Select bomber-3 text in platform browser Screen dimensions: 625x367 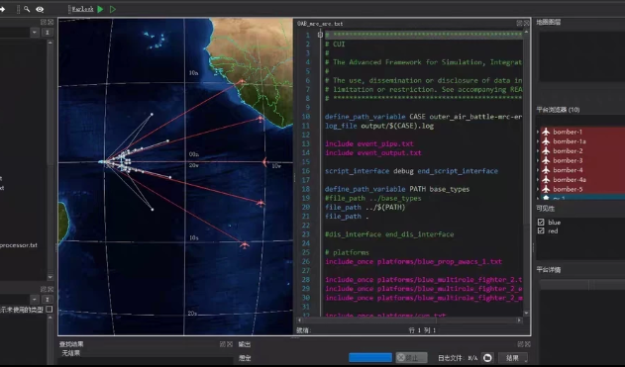coord(568,161)
